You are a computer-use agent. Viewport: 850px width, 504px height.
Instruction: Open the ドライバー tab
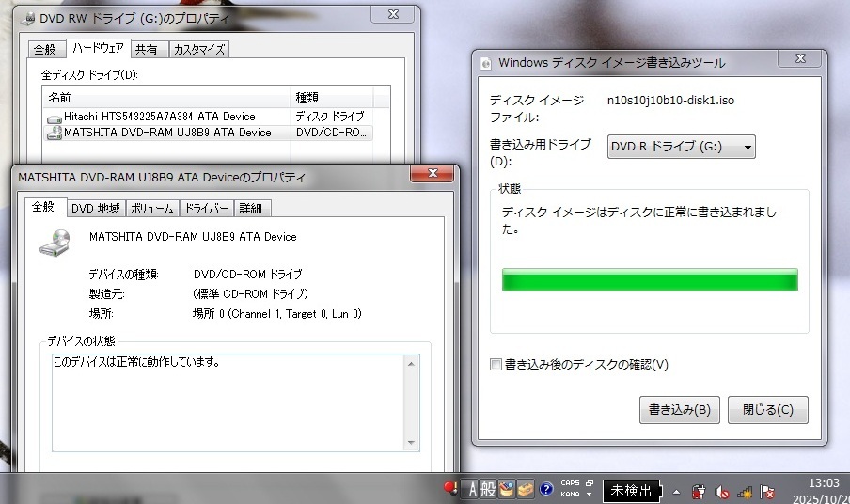click(x=207, y=209)
